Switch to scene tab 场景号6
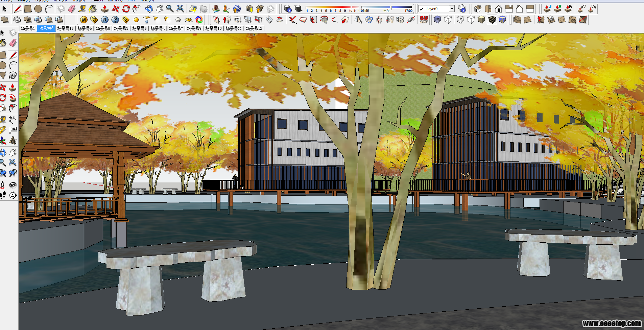 [x=85, y=28]
